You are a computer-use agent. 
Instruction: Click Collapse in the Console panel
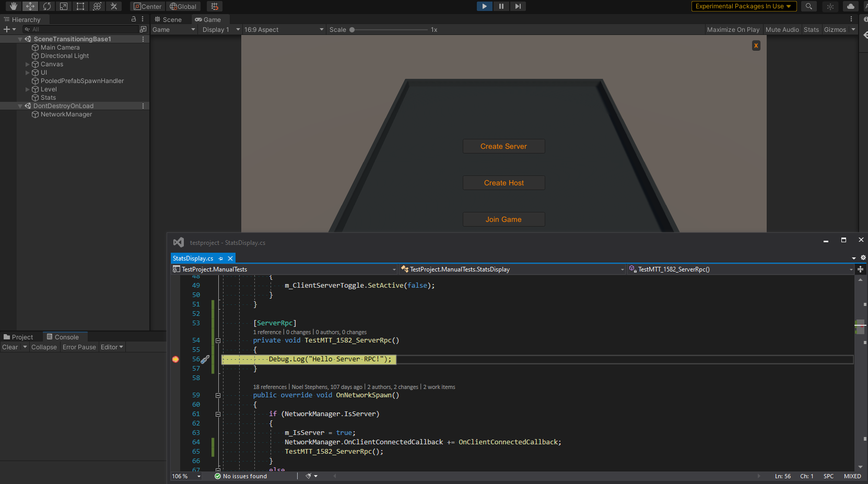pyautogui.click(x=44, y=347)
